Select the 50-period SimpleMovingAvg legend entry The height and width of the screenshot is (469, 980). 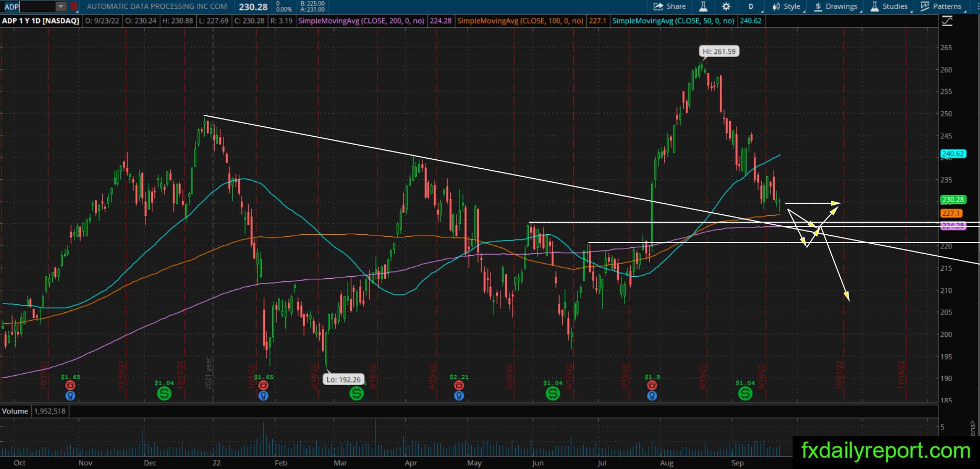pos(673,21)
